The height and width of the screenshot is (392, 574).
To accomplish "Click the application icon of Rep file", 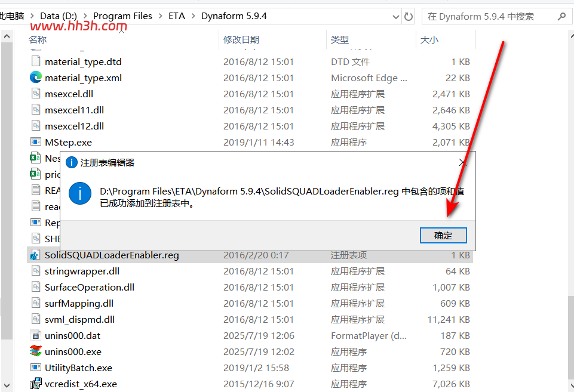I will pyautogui.click(x=35, y=223).
